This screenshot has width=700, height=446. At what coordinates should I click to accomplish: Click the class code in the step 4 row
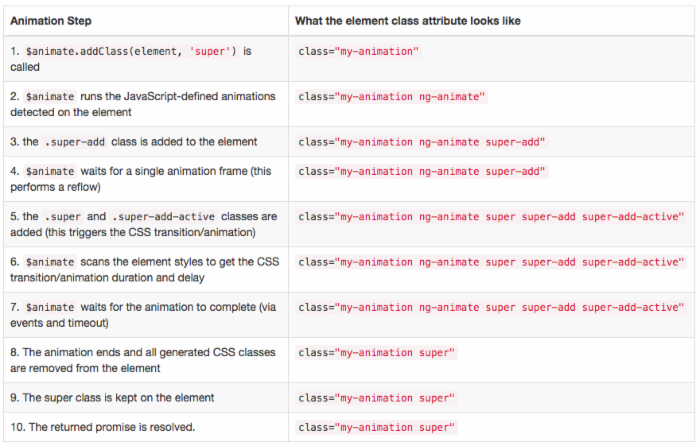pos(422,171)
